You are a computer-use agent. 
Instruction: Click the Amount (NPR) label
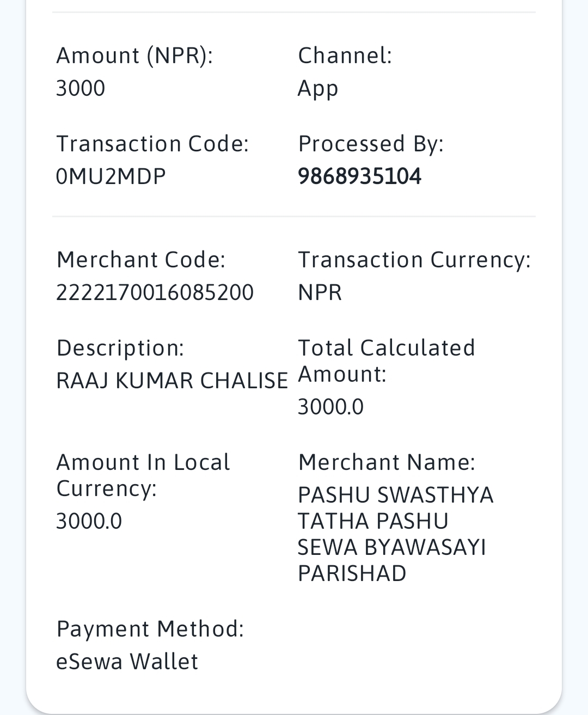click(x=134, y=56)
